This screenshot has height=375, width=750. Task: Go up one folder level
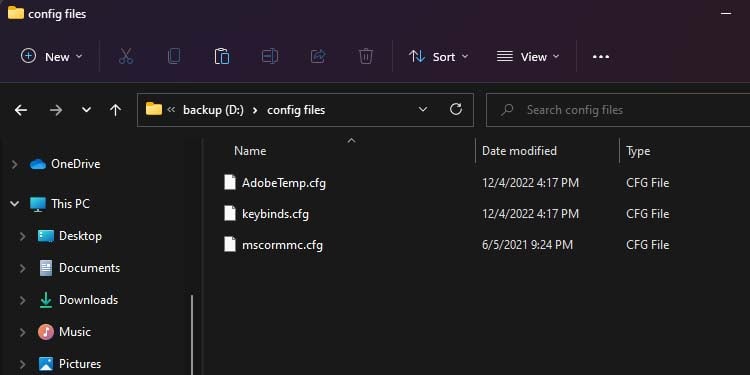coord(115,110)
